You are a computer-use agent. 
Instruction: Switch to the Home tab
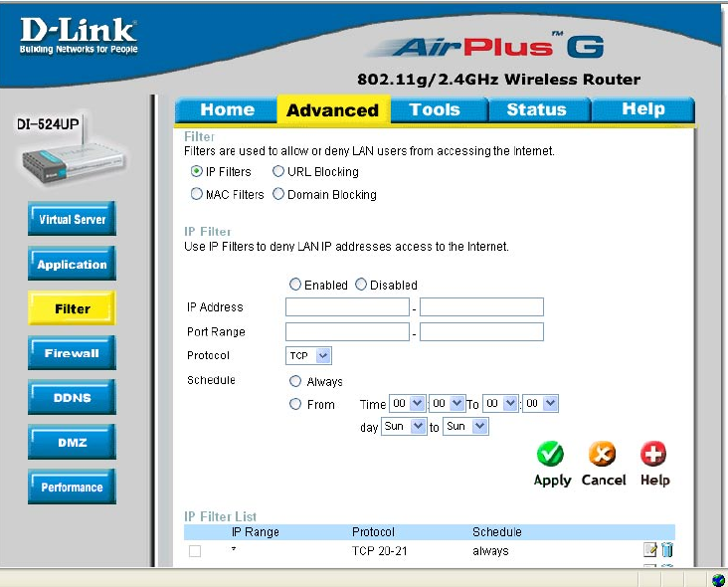[227, 109]
